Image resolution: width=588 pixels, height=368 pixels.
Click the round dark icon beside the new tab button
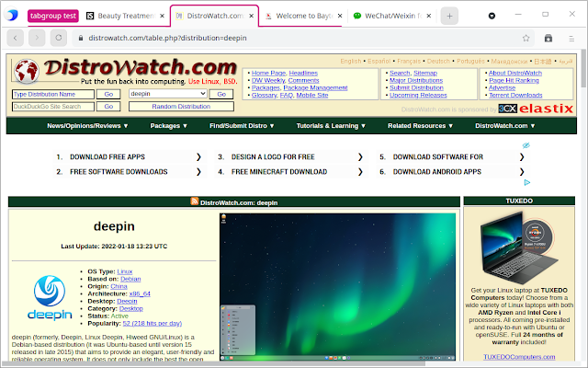click(492, 16)
